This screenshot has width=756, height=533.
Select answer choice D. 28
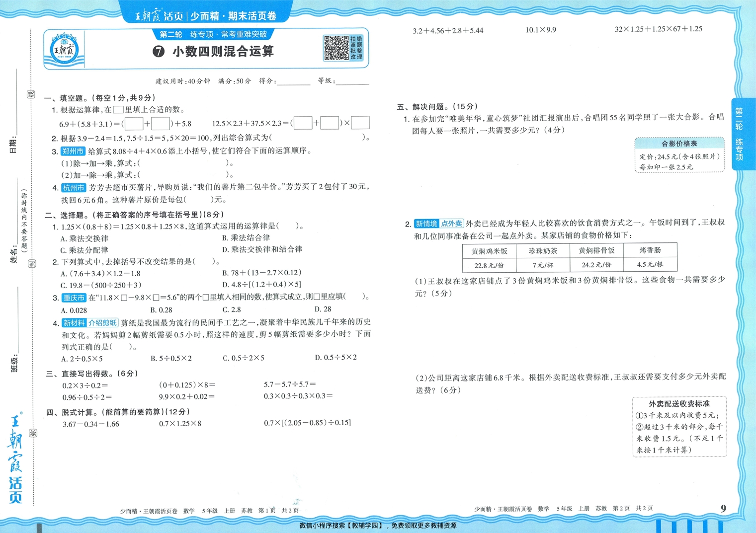324,309
